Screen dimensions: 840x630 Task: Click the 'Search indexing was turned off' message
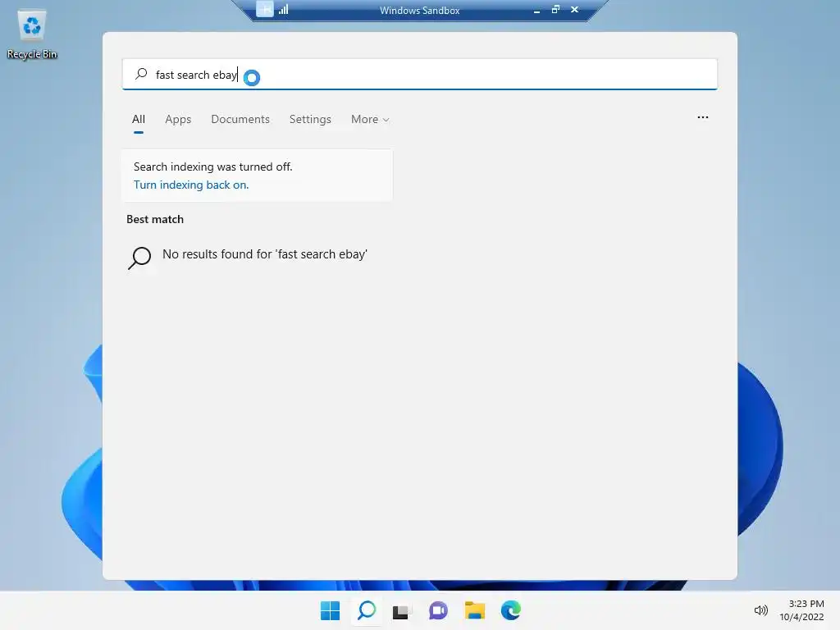tap(212, 167)
